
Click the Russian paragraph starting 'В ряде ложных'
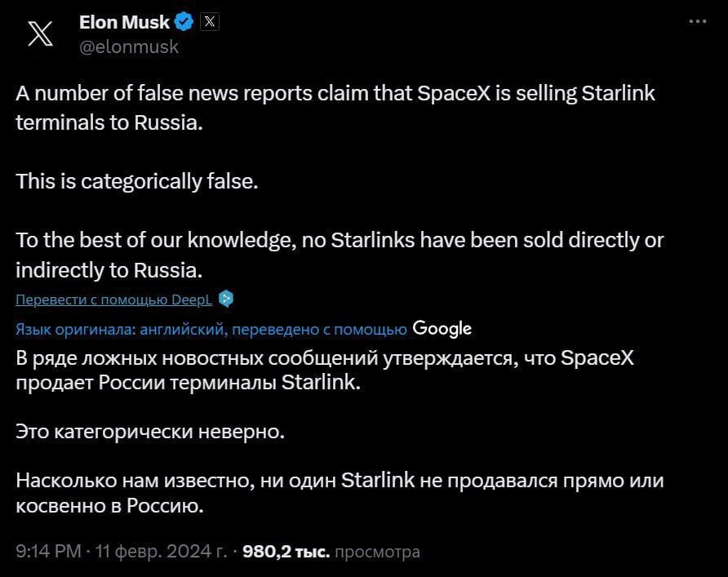coord(326,370)
